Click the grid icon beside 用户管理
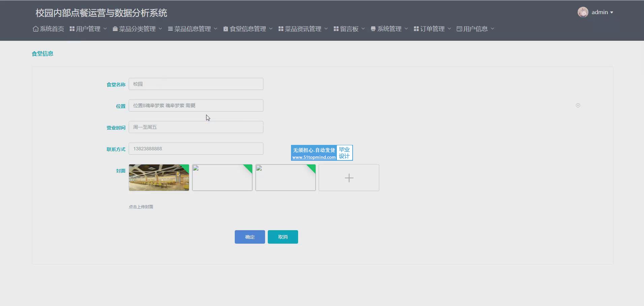This screenshot has height=306, width=644. tap(72, 29)
